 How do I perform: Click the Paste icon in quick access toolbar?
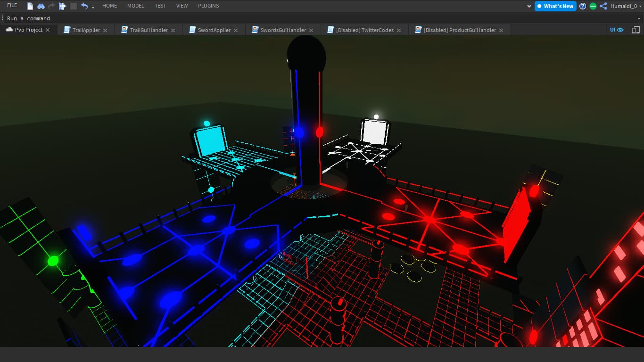coord(62,6)
